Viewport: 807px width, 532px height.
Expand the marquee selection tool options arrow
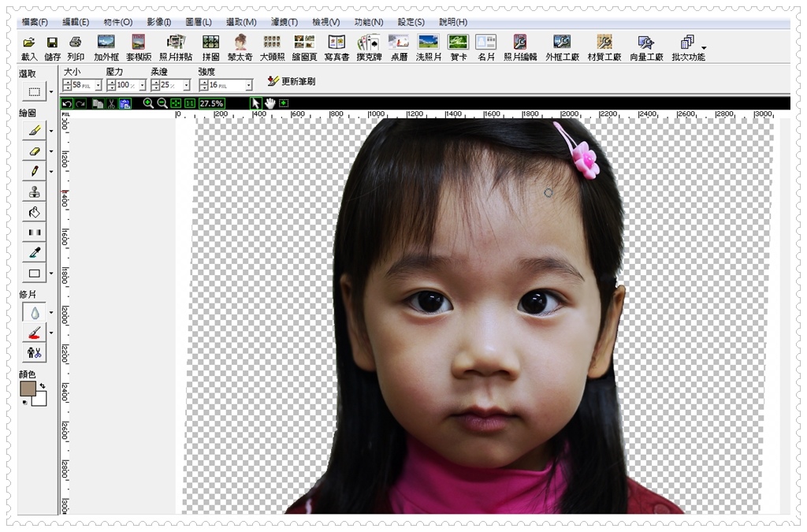(x=51, y=92)
